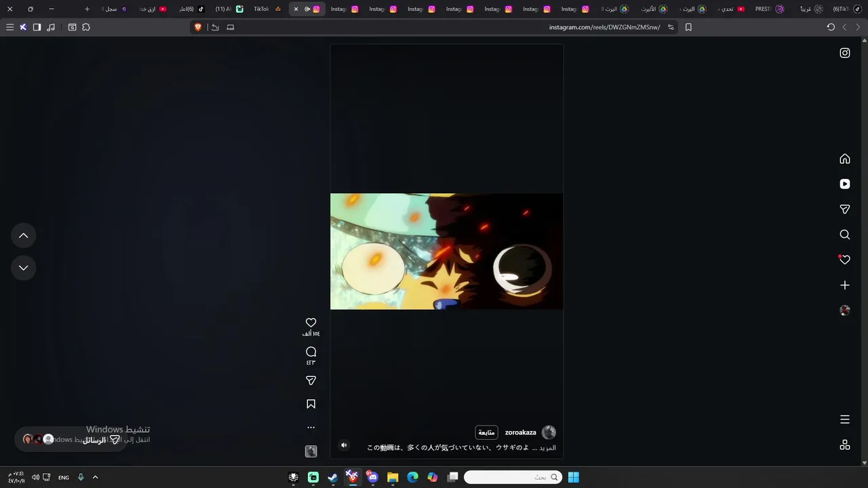Open Instagram sidebar direct messages icon
Image resolution: width=868 pixels, height=488 pixels.
tap(845, 209)
